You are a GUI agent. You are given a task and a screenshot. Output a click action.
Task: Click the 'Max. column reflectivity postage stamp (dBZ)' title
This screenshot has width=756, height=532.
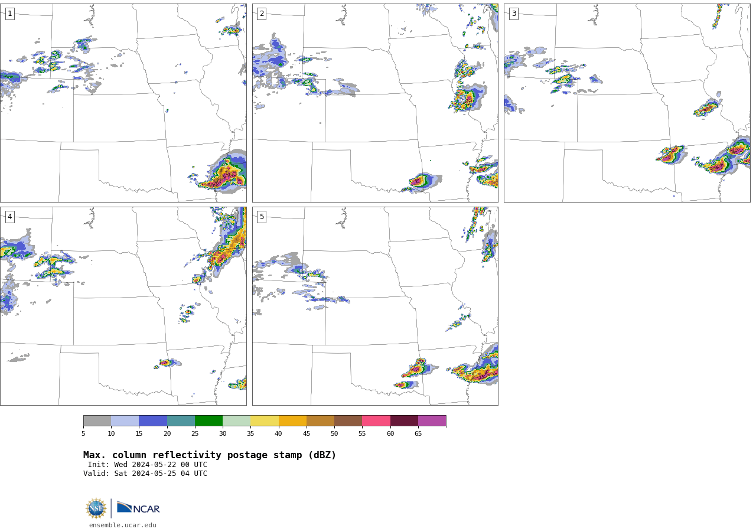210,455
